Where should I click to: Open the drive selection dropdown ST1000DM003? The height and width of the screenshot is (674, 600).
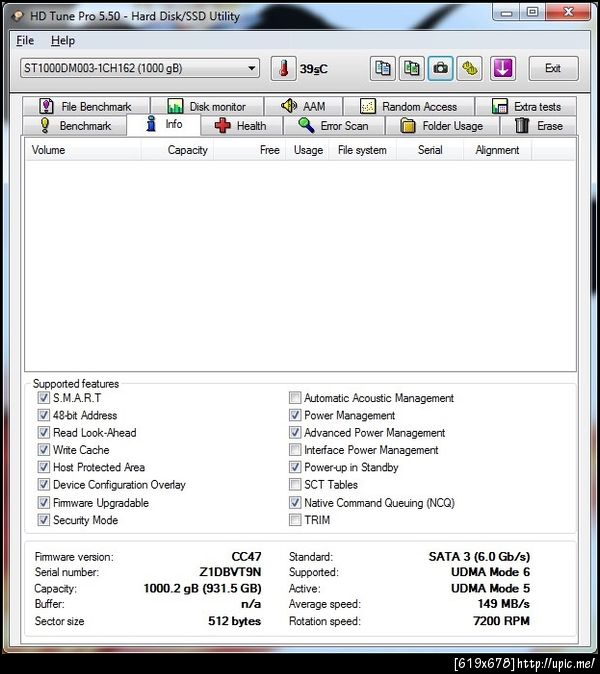pos(140,68)
